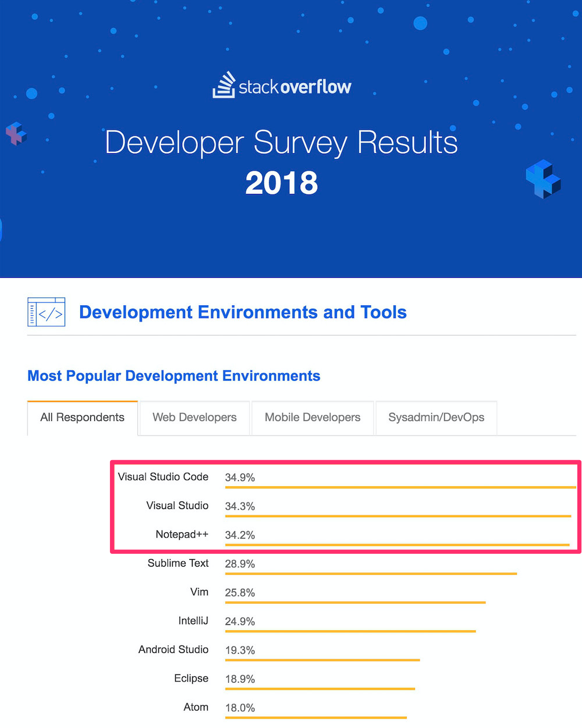
Task: Select the All Respondents tab
Action: click(x=83, y=418)
